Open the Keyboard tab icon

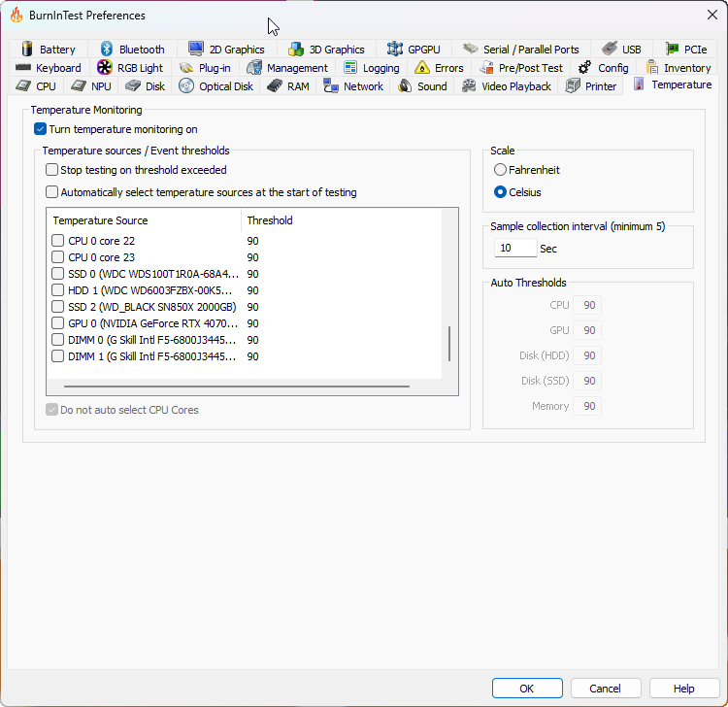[x=22, y=67]
